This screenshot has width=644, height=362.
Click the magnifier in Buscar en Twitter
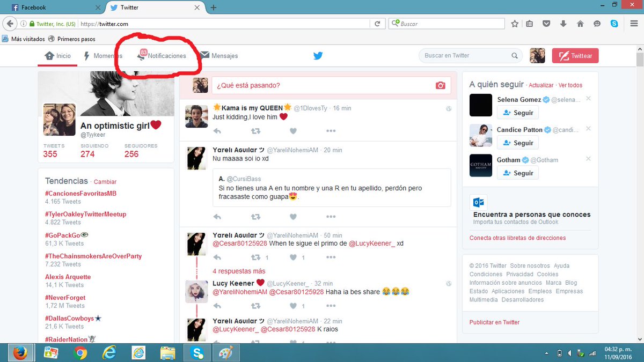point(515,56)
